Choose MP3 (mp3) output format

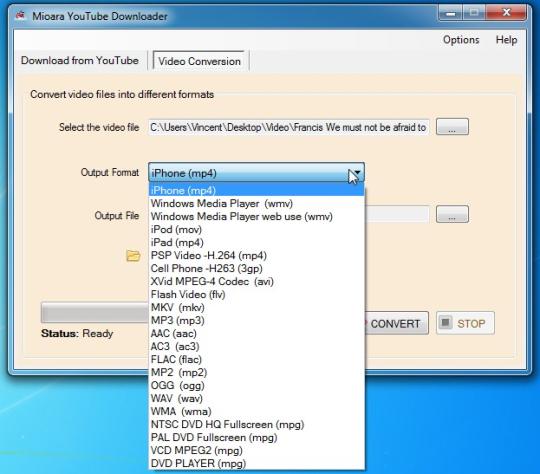257,320
